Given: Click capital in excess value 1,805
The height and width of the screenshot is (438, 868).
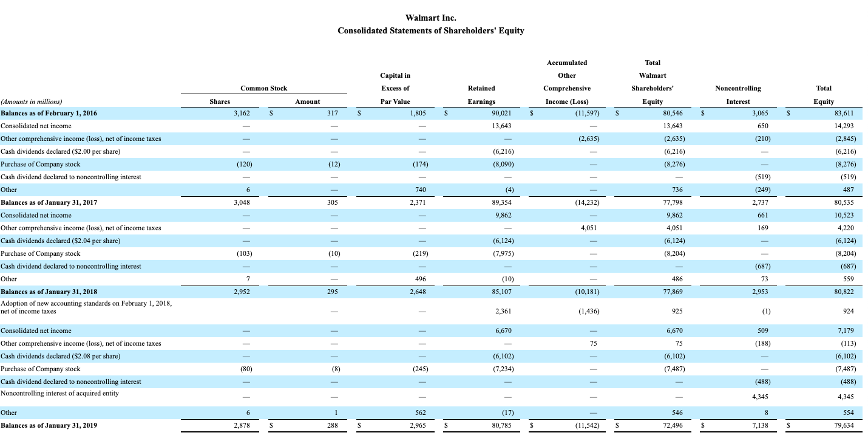Looking at the screenshot, I should [418, 113].
